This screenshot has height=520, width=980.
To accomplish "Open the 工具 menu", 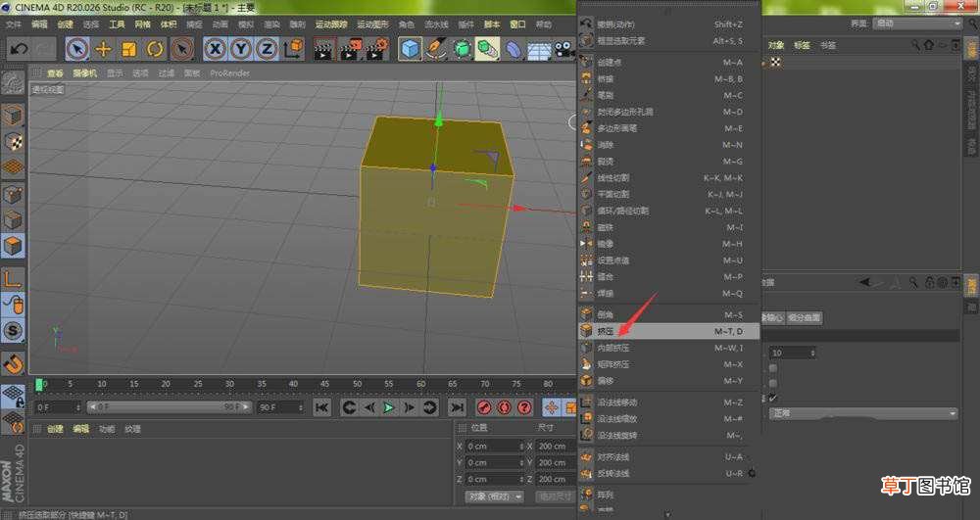I will pos(117,24).
